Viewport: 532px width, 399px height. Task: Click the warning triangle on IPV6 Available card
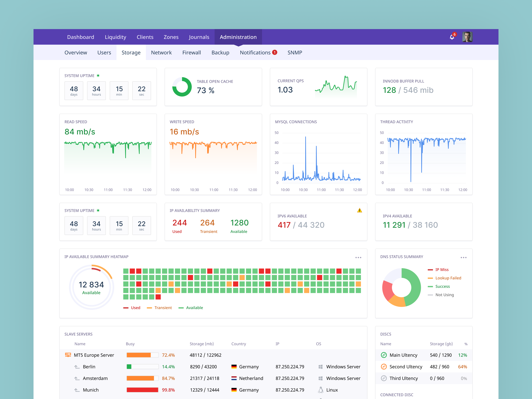360,210
